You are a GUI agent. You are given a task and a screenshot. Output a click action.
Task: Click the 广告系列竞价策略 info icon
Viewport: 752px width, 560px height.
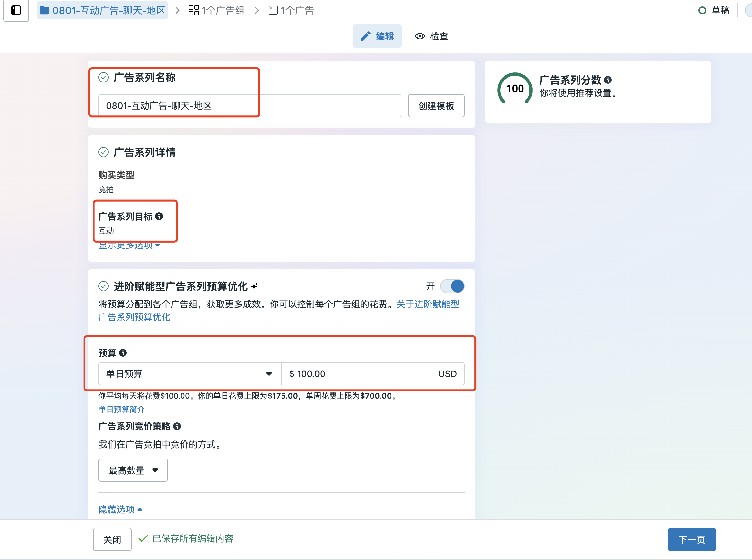[x=178, y=427]
